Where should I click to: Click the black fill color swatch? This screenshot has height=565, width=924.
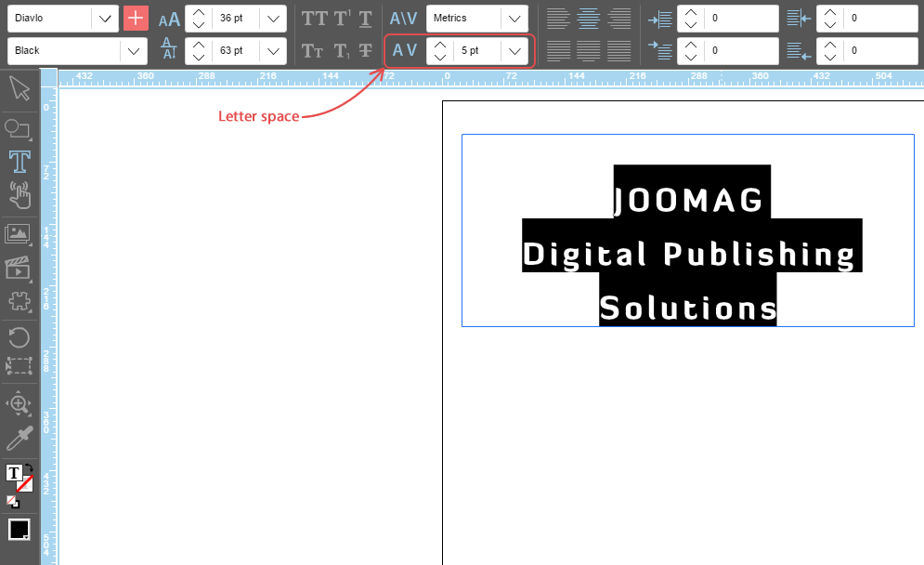20,530
